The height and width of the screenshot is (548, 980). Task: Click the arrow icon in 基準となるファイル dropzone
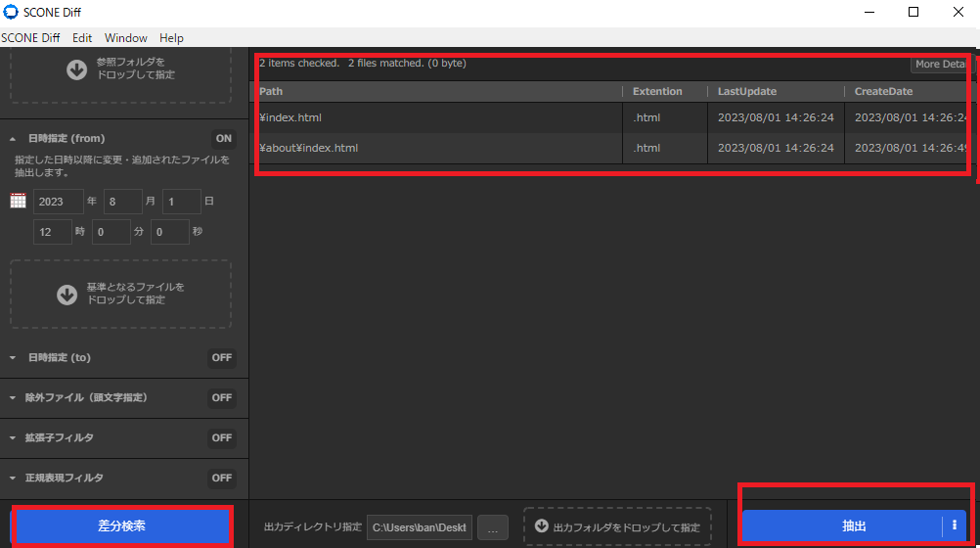[67, 295]
